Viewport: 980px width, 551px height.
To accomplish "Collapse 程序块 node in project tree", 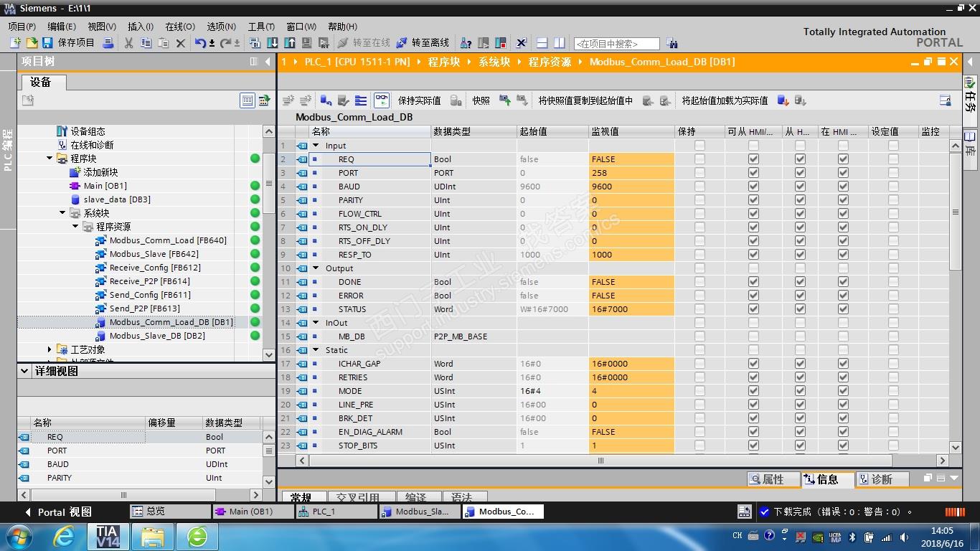I will coord(50,159).
